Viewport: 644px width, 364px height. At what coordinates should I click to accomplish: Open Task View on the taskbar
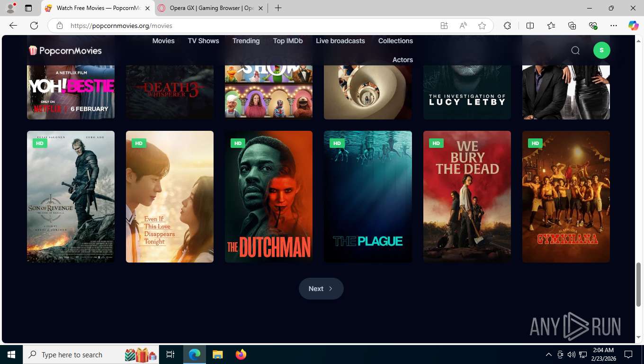point(170,355)
